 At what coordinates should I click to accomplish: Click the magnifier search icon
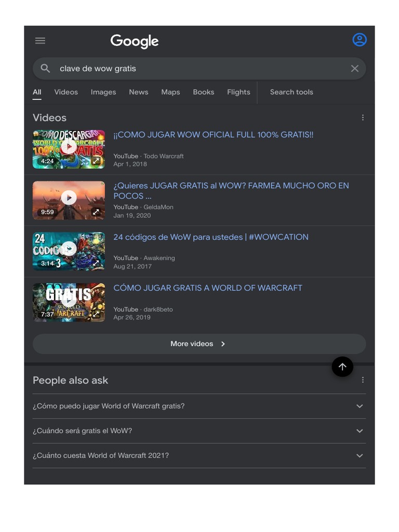pyautogui.click(x=45, y=68)
